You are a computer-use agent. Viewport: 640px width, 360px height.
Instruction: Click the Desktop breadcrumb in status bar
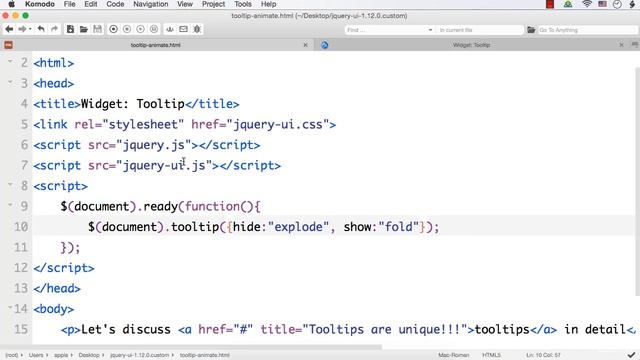coord(89,355)
